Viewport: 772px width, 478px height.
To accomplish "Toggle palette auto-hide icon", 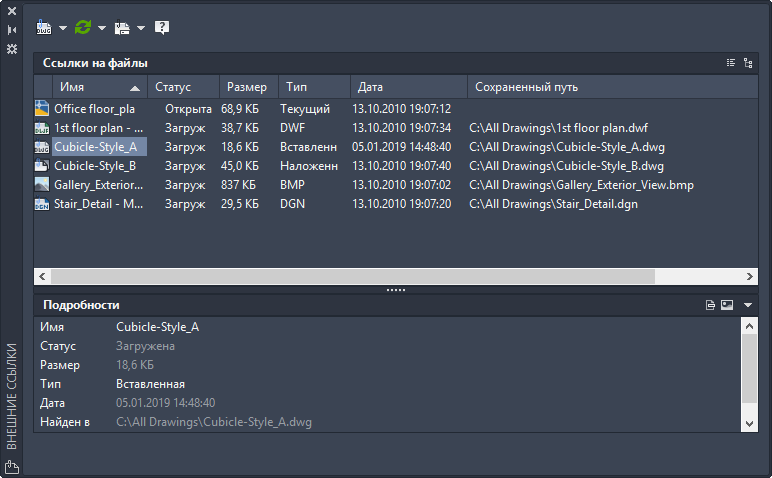I will (x=12, y=29).
